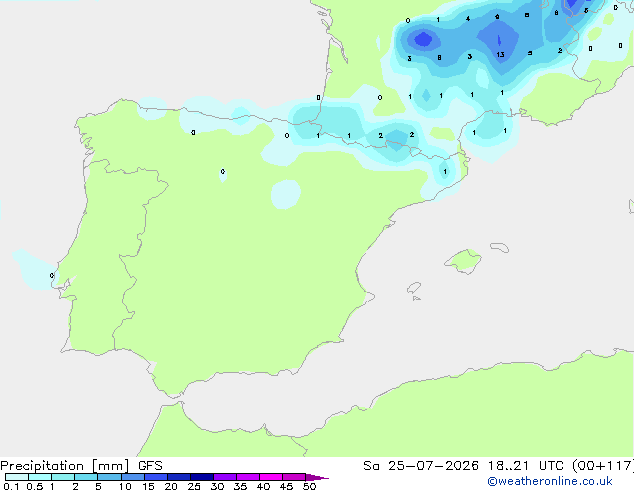Select the 45 to 50 mm legend swatch

[294, 477]
